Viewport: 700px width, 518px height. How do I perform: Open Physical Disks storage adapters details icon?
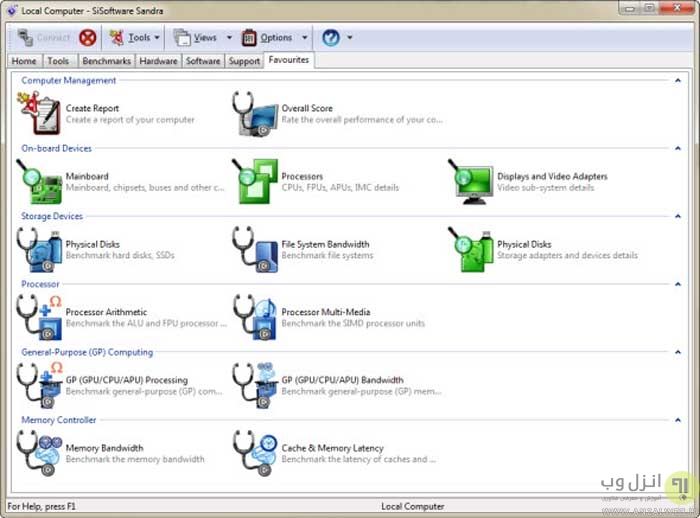471,249
